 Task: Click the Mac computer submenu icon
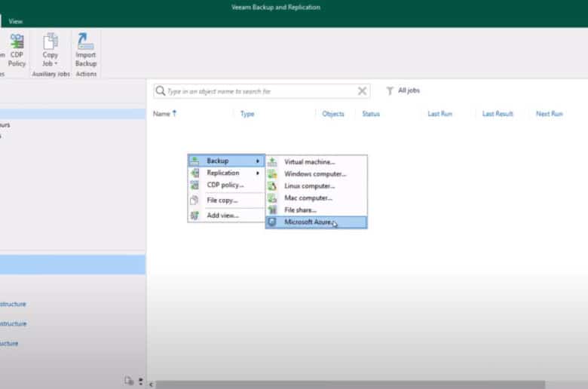click(272, 198)
